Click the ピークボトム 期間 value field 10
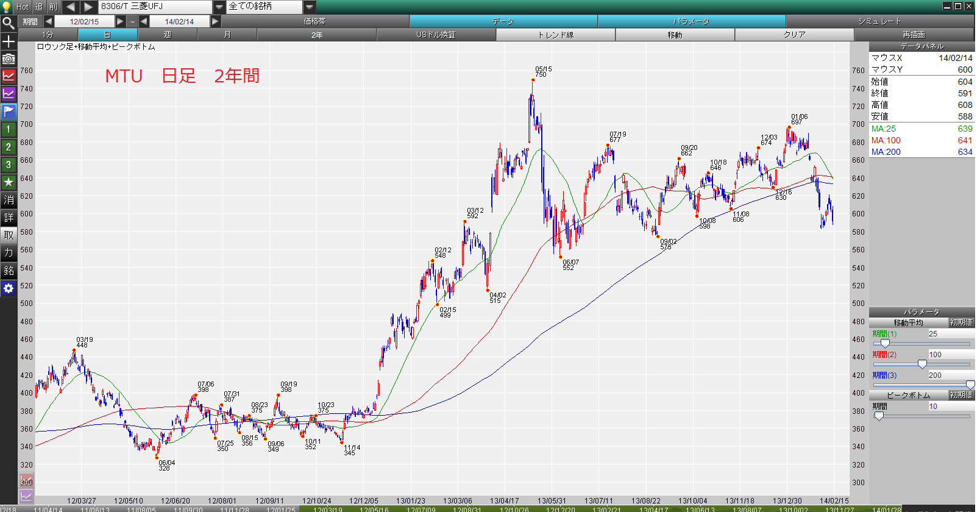980x512 pixels. (x=951, y=407)
